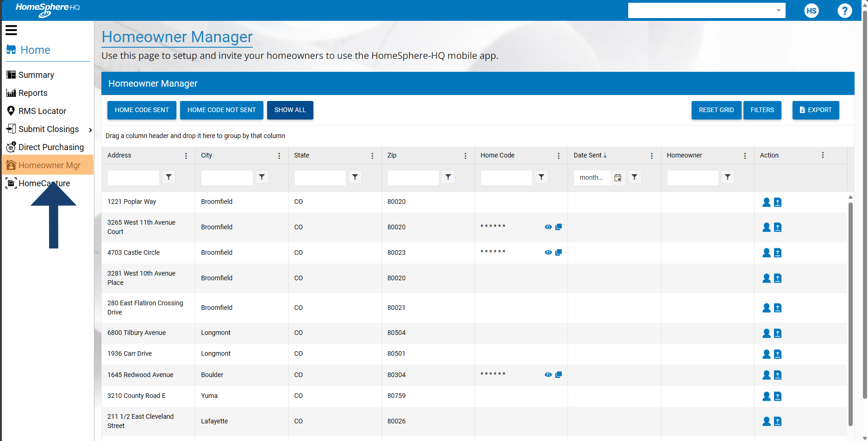
Task: Click the grid vertical scrollbar thumb
Action: click(x=850, y=314)
